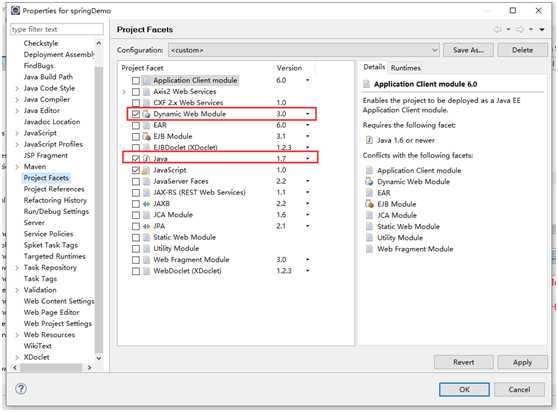Image resolution: width=558 pixels, height=412 pixels.
Task: Click the Static Web Module facet icon
Action: point(146,237)
